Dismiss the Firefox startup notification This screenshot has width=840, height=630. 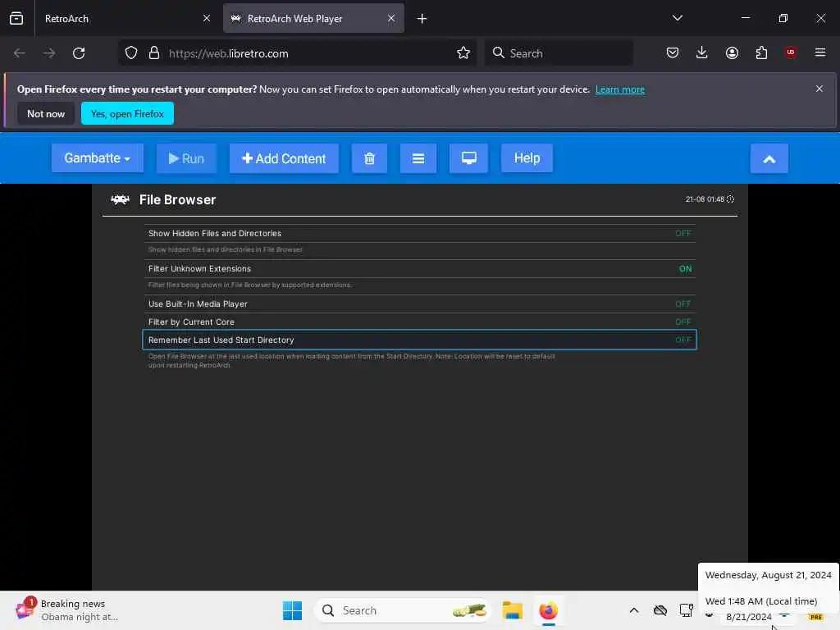[819, 89]
